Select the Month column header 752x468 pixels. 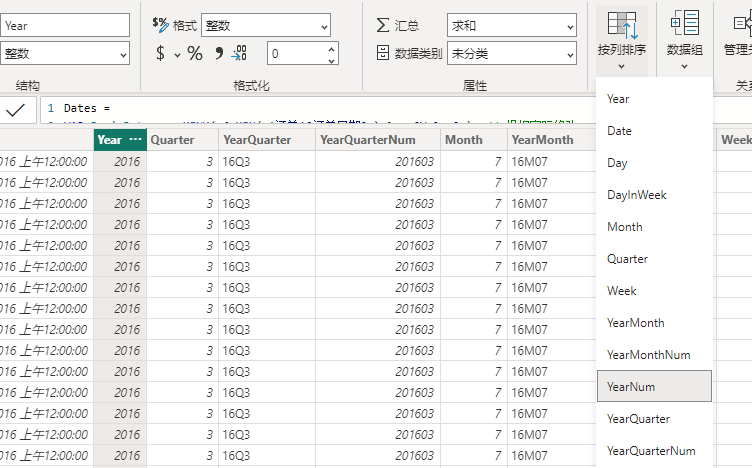click(474, 140)
